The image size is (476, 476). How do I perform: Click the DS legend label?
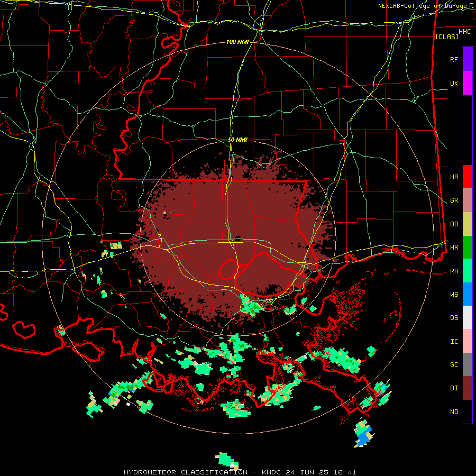[x=454, y=318]
